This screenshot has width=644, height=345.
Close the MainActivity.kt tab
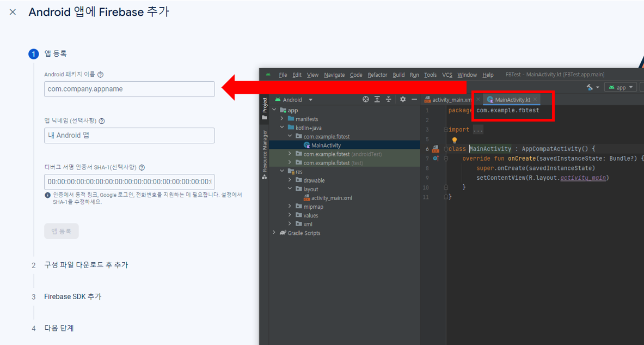[535, 100]
